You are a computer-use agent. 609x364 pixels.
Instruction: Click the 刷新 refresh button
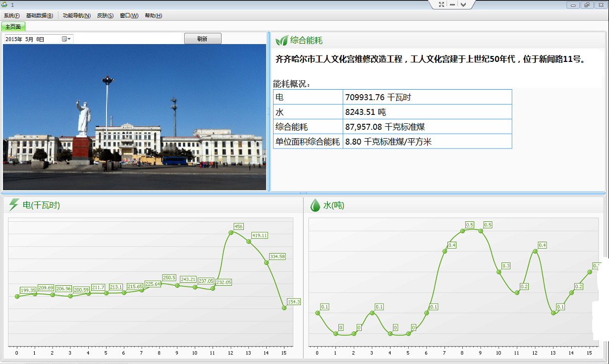203,39
